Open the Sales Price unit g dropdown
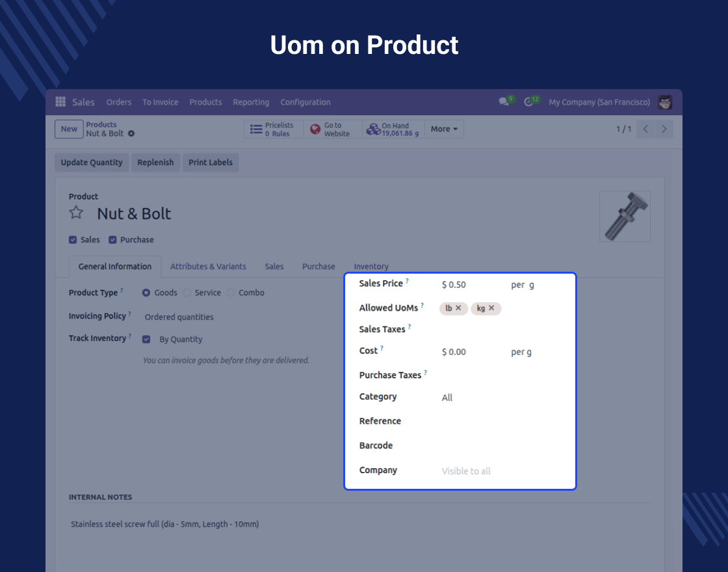Viewport: 728px width, 572px height. tap(532, 285)
